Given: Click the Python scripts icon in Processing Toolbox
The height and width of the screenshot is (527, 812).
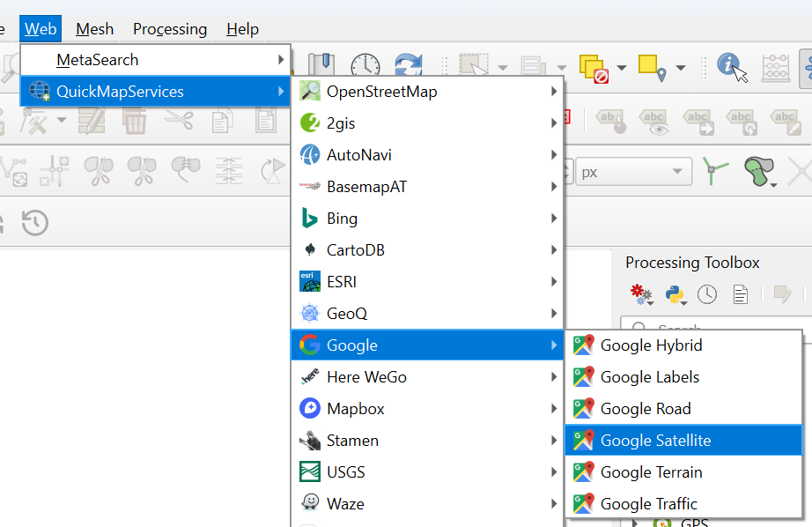Looking at the screenshot, I should coord(675,293).
